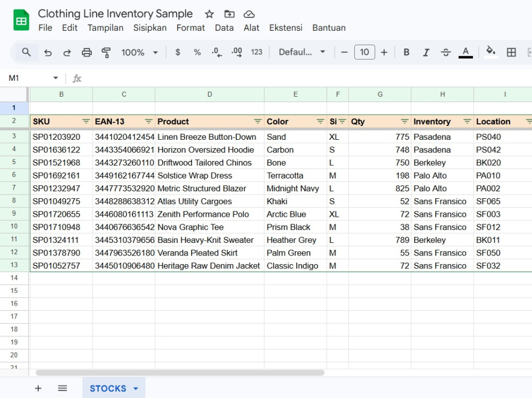Toggle italic formatting
This screenshot has height=398, width=532.
pos(426,52)
